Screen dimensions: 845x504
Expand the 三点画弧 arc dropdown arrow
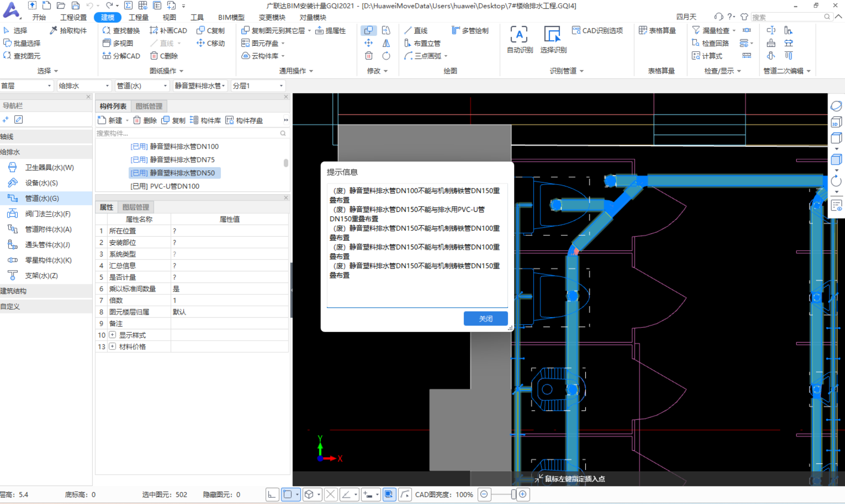click(x=446, y=56)
